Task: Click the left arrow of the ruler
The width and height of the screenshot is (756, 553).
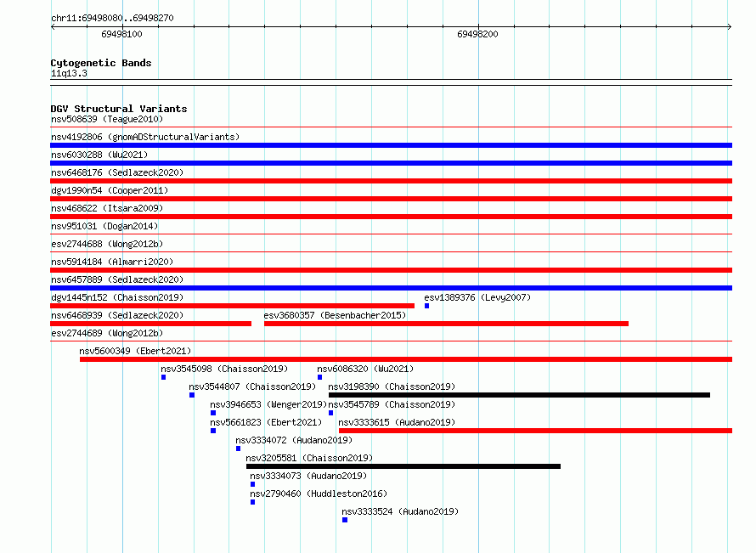Action: pyautogui.click(x=53, y=26)
